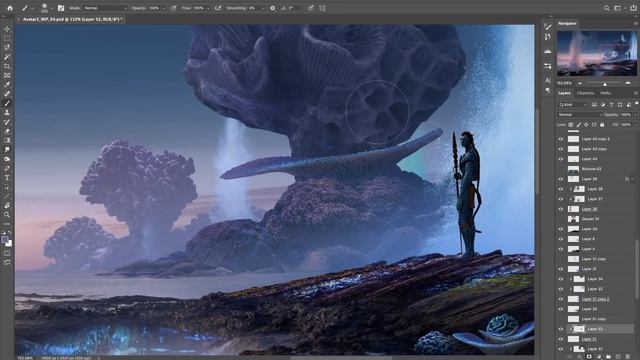Select the Rectangular Marquee tool
This screenshot has width=640, height=360.
tap(7, 38)
